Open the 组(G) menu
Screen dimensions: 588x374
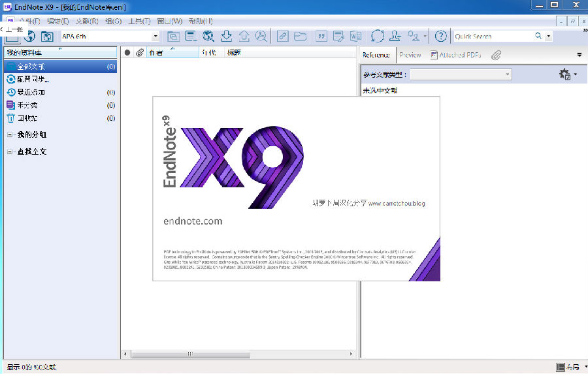click(113, 22)
